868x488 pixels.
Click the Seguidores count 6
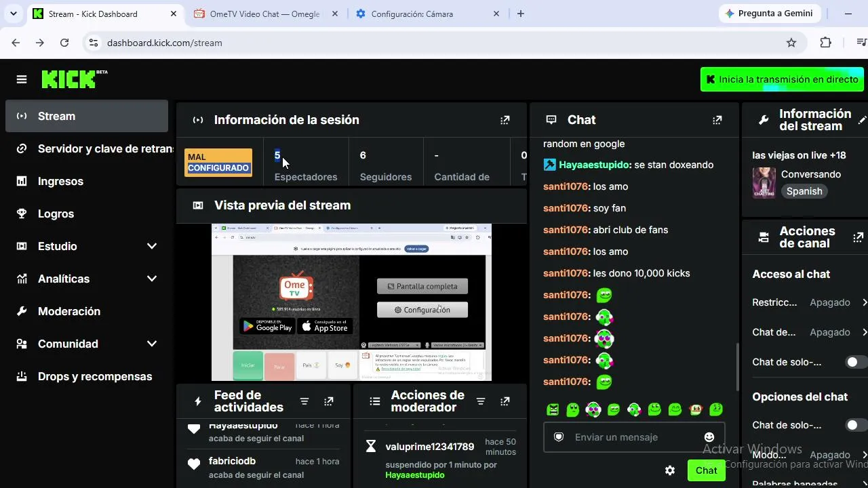(x=363, y=155)
